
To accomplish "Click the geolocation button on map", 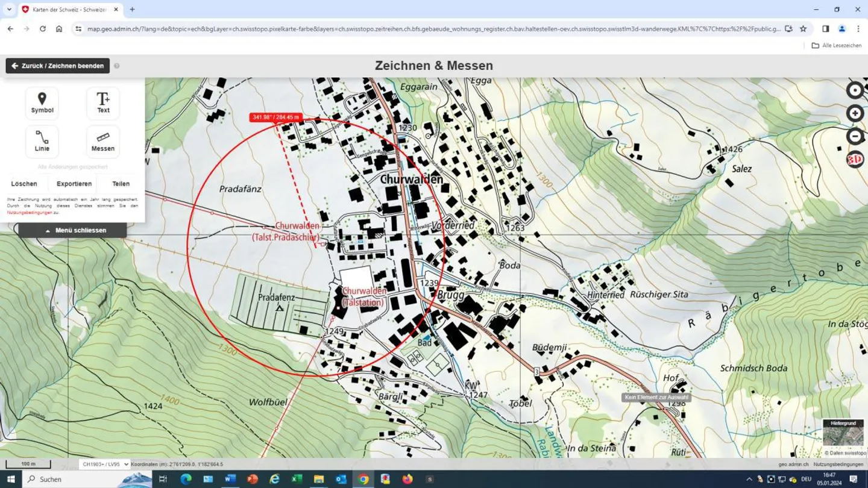I will (x=855, y=90).
